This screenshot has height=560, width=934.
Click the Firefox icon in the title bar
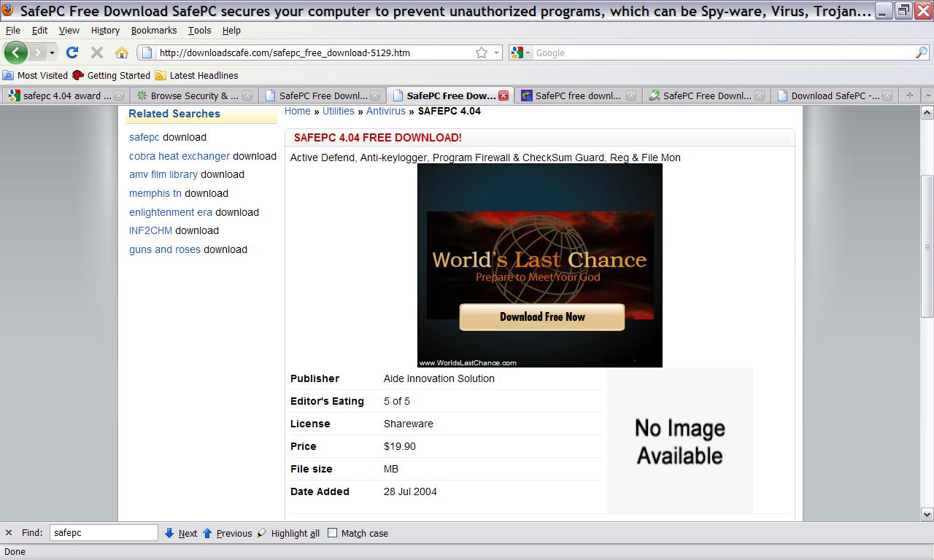tap(7, 10)
